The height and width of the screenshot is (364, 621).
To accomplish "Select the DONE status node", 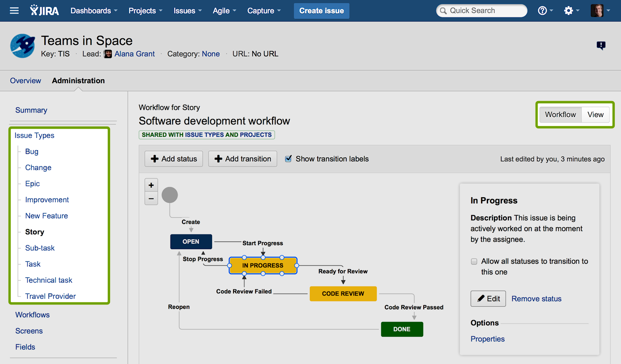I will (402, 329).
